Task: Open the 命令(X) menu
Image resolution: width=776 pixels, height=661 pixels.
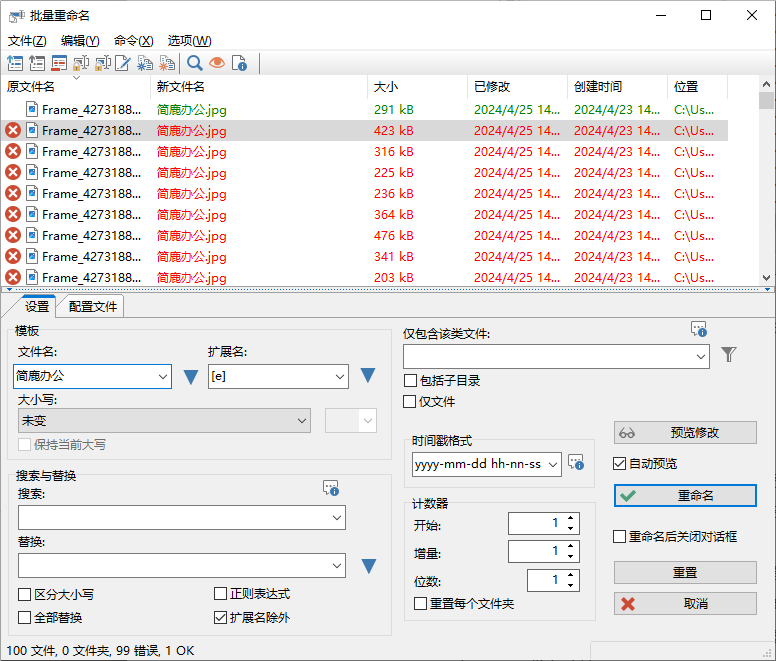Action: tap(133, 41)
